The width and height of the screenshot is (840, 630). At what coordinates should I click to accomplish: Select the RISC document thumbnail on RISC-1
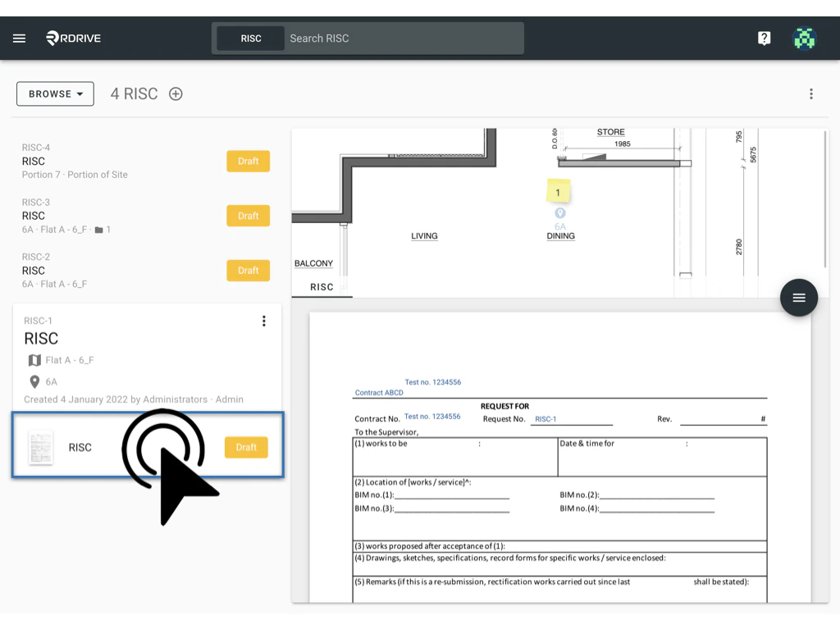(40, 447)
